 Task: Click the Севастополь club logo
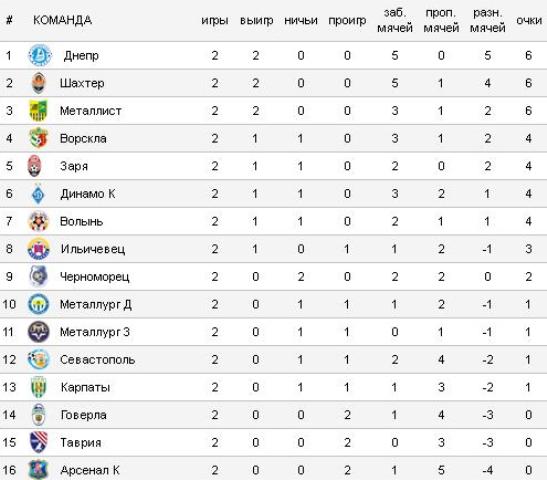click(x=38, y=359)
